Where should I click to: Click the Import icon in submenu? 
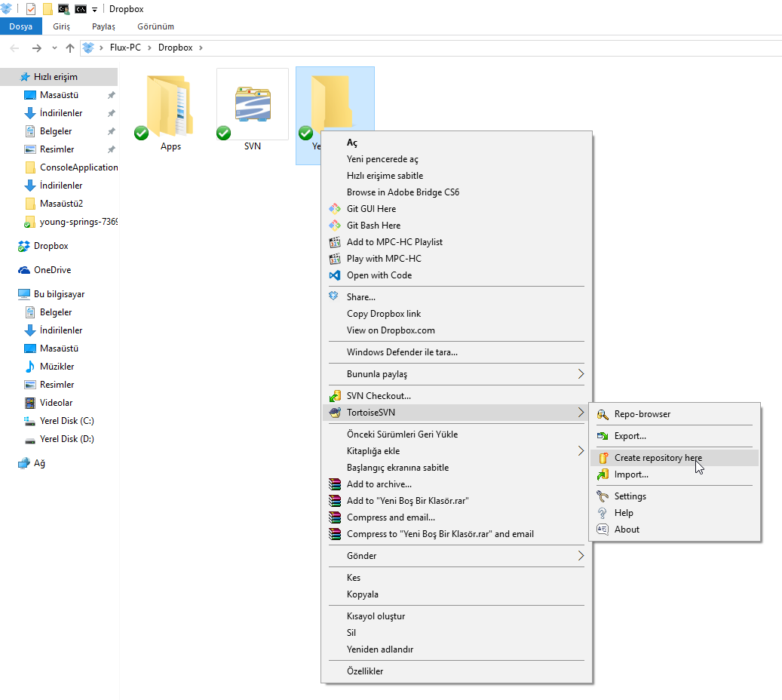coord(603,474)
